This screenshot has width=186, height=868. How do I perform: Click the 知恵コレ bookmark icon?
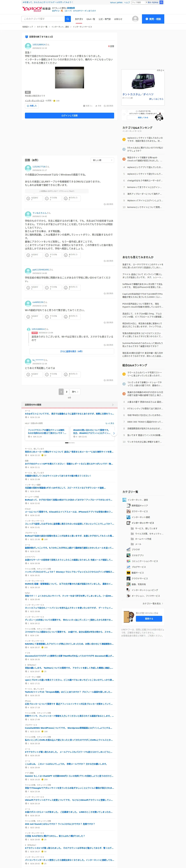[88, 106]
